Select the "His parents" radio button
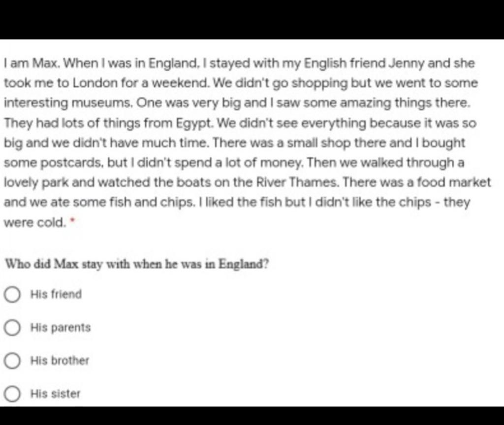504x425 pixels. pos(12,328)
